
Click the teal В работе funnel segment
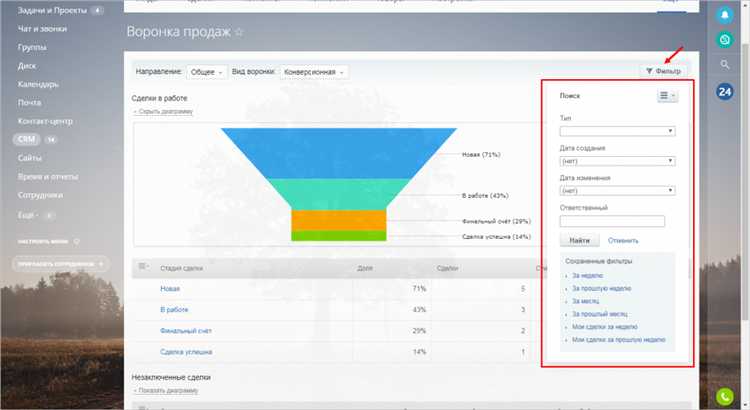coord(339,194)
